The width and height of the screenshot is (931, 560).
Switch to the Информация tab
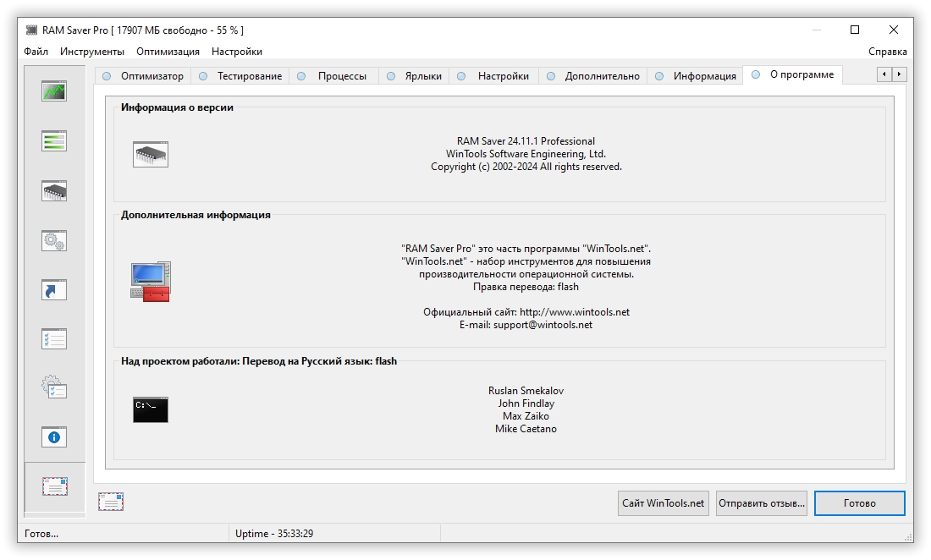[x=695, y=76]
